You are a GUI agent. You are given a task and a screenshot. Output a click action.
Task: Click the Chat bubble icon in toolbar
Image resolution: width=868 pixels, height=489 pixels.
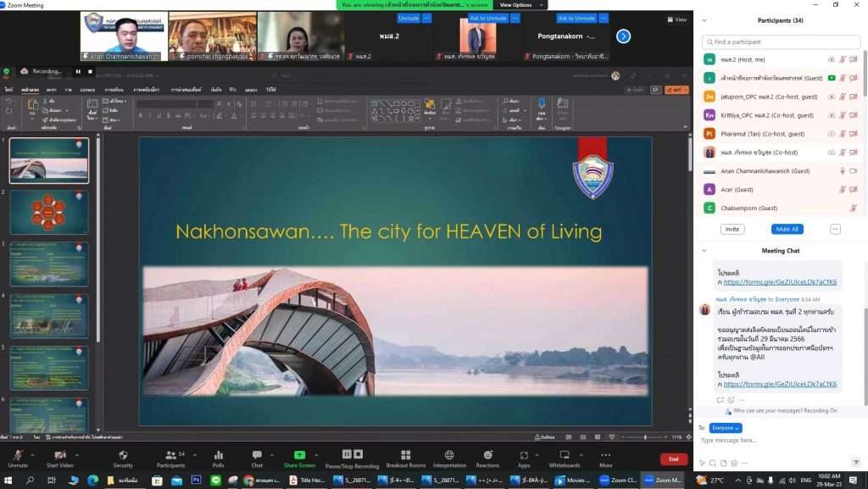(257, 455)
